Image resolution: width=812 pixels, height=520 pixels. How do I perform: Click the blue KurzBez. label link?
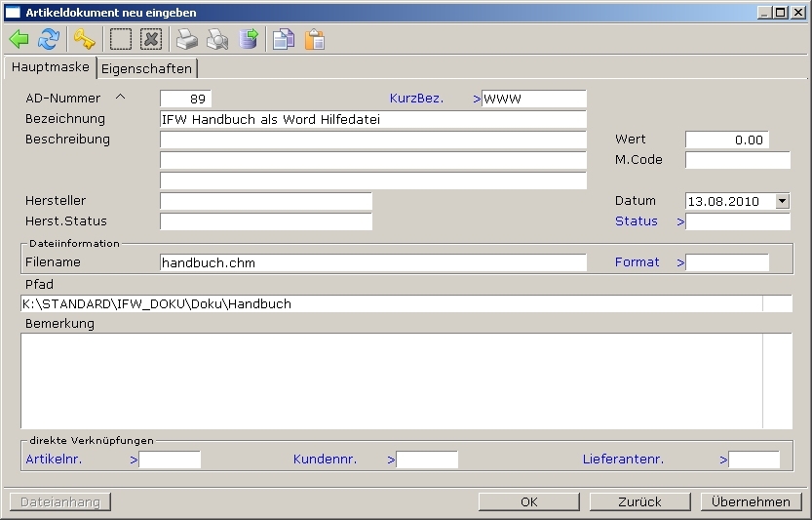(416, 99)
